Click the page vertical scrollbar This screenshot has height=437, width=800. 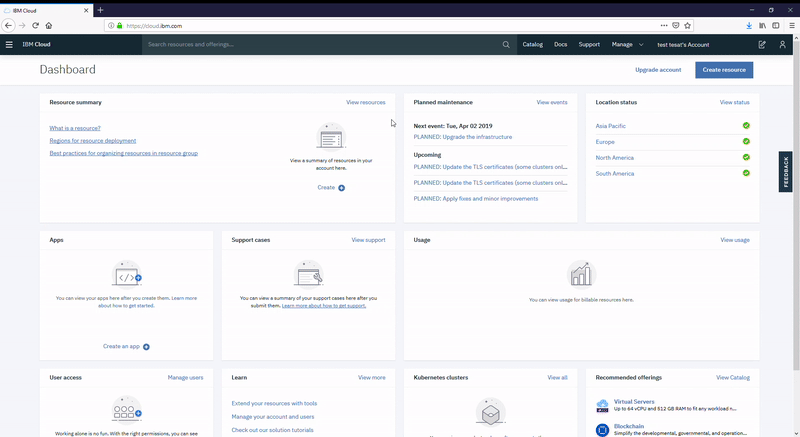796,204
